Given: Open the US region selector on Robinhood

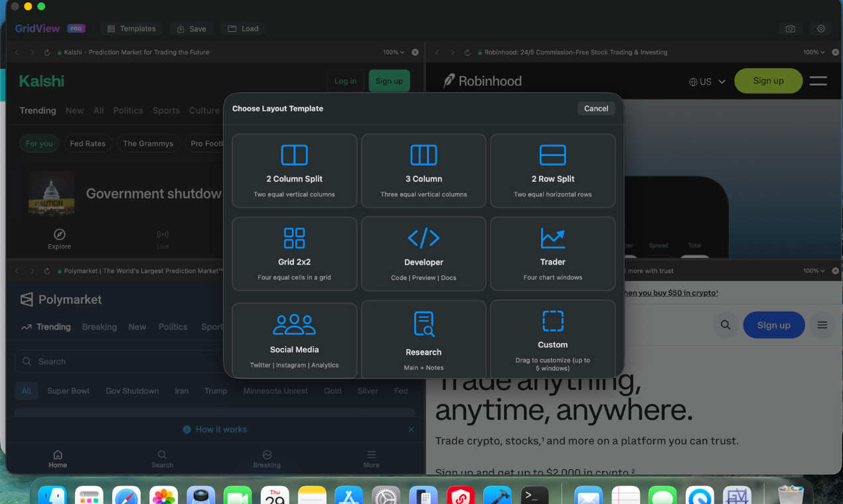Looking at the screenshot, I should (x=707, y=81).
